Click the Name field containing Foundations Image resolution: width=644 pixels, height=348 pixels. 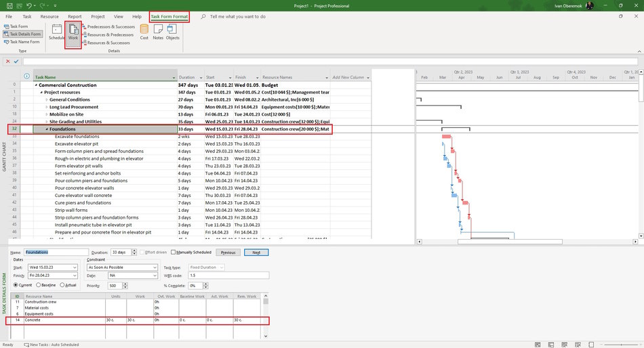(56, 252)
